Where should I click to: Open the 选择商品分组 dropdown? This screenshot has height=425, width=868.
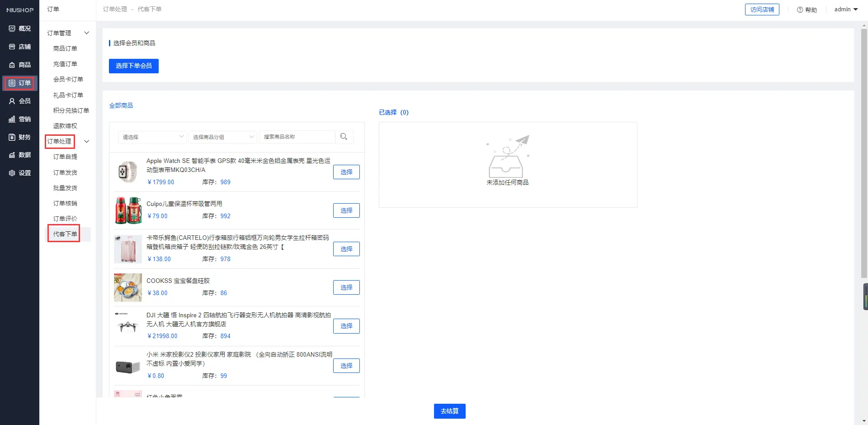point(223,137)
